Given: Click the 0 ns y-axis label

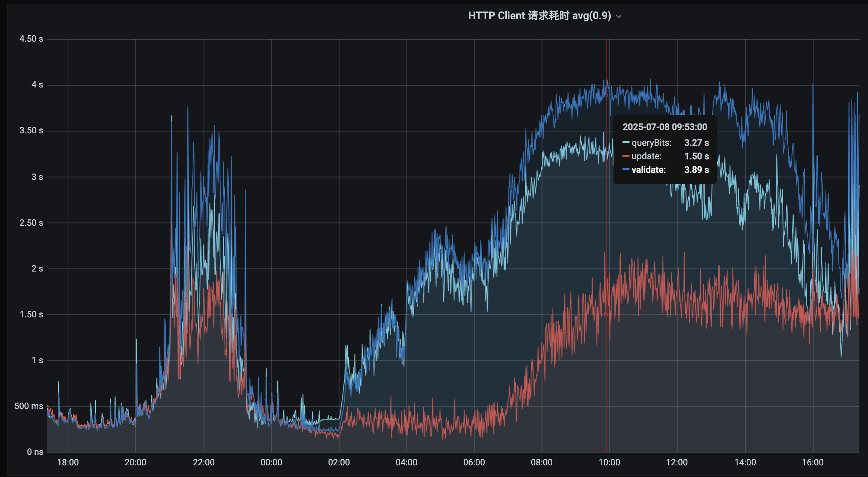Looking at the screenshot, I should click(35, 452).
